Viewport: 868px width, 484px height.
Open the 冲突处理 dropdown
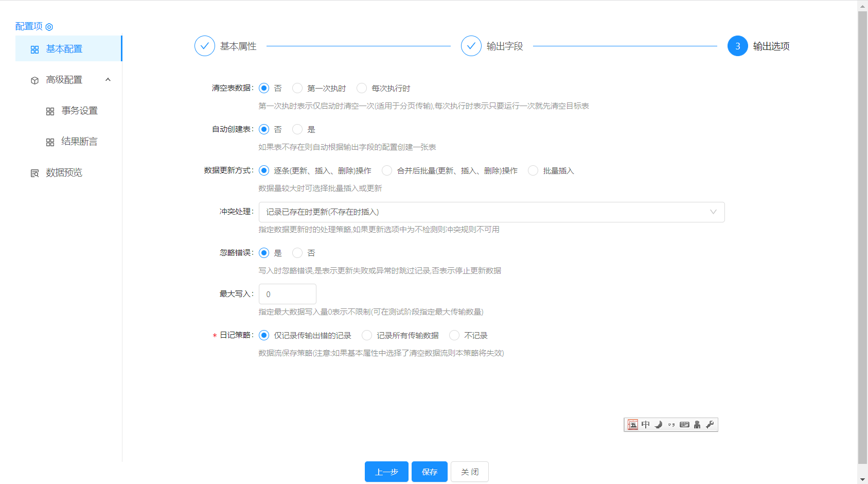point(491,212)
